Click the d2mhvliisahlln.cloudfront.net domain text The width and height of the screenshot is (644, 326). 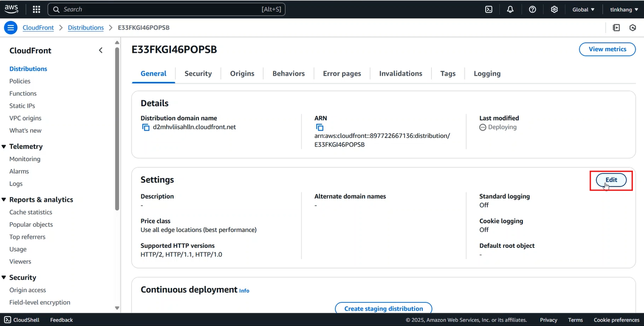(x=195, y=127)
